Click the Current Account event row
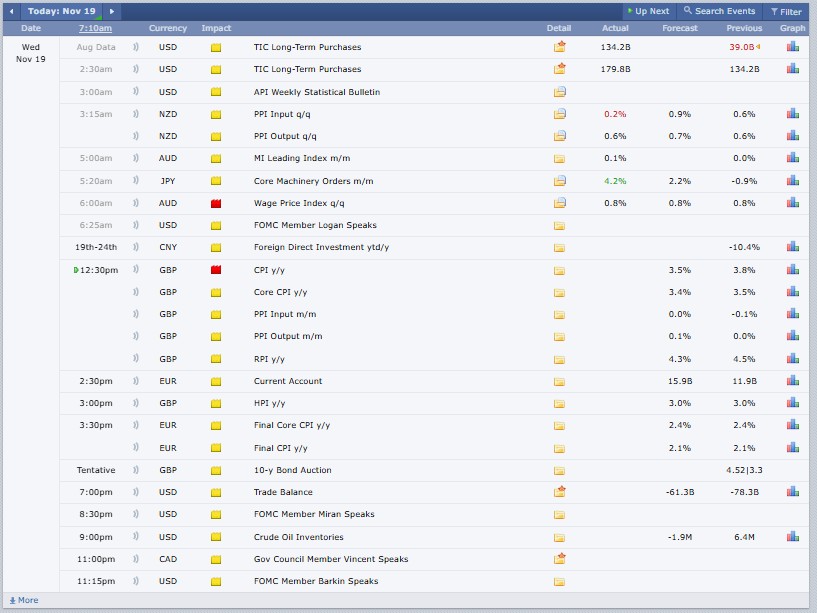Image resolution: width=817 pixels, height=613 pixels. (289, 381)
